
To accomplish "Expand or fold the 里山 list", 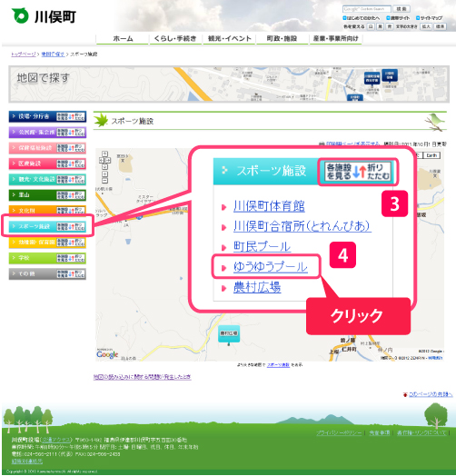I will 71,195.
